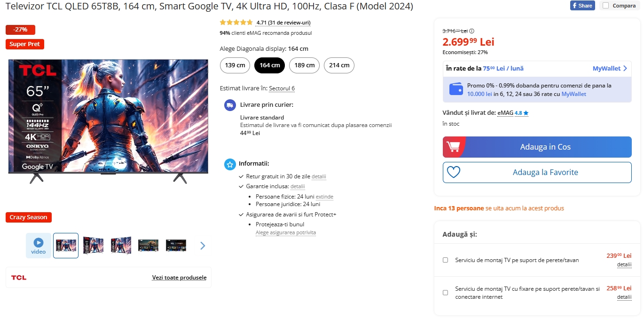
Task: Select the 139 cm display size
Action: 235,65
